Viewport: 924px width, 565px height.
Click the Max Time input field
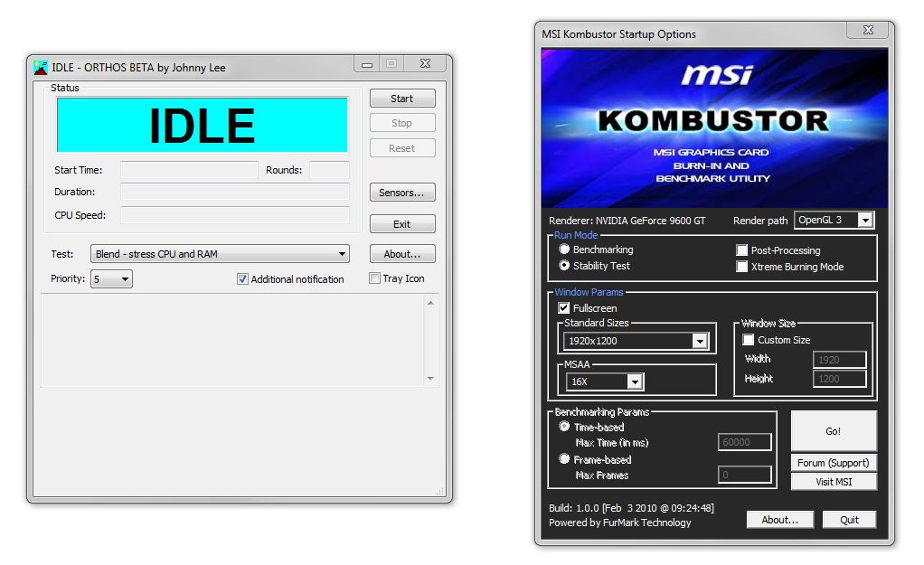[x=745, y=442]
